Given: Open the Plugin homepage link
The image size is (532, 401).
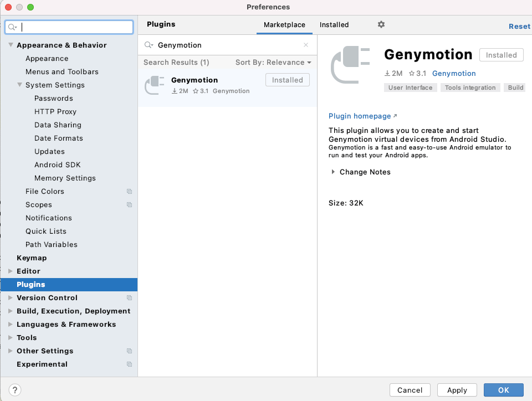Looking at the screenshot, I should coord(359,116).
